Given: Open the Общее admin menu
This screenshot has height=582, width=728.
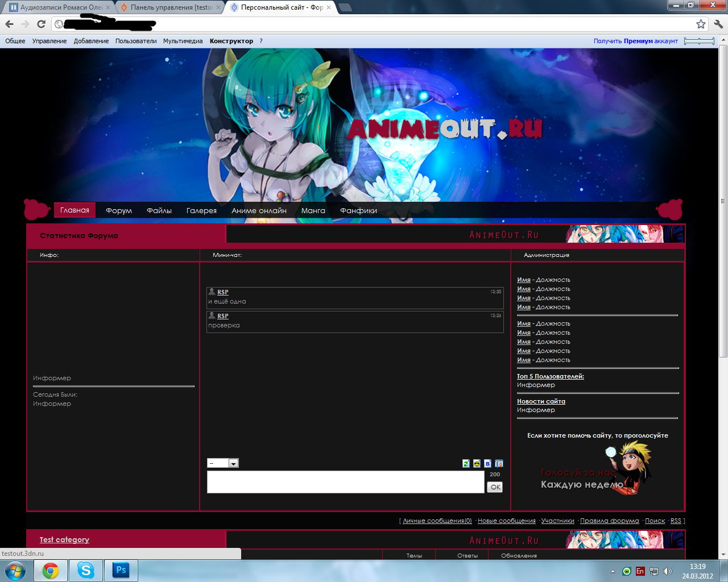Looking at the screenshot, I should pos(15,41).
